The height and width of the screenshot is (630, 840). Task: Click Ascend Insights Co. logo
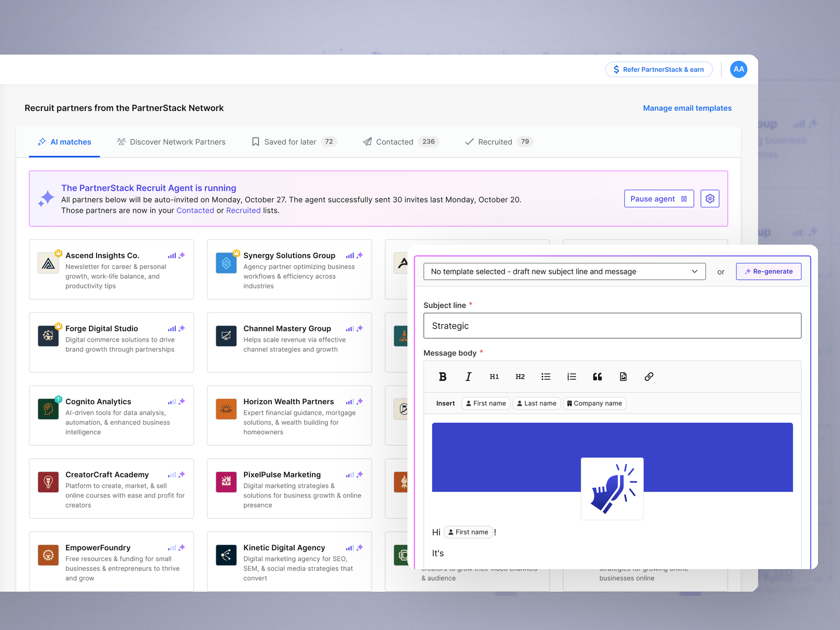pos(48,263)
